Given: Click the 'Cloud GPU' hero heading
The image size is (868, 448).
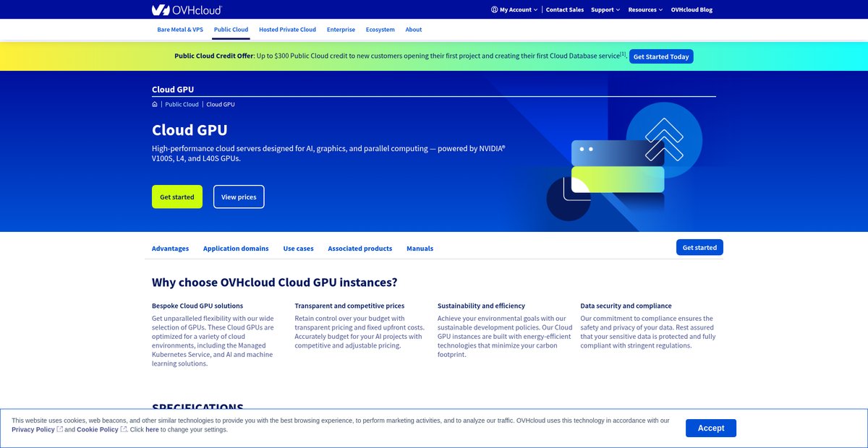Looking at the screenshot, I should pos(190,130).
